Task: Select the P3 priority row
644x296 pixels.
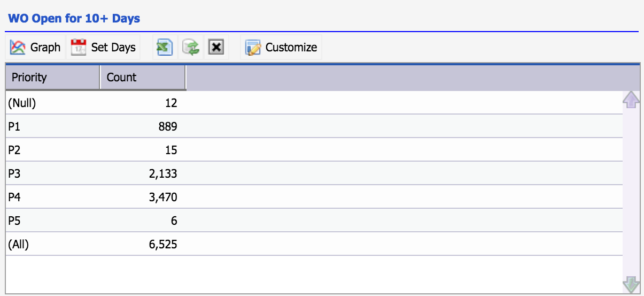Action: coord(314,173)
